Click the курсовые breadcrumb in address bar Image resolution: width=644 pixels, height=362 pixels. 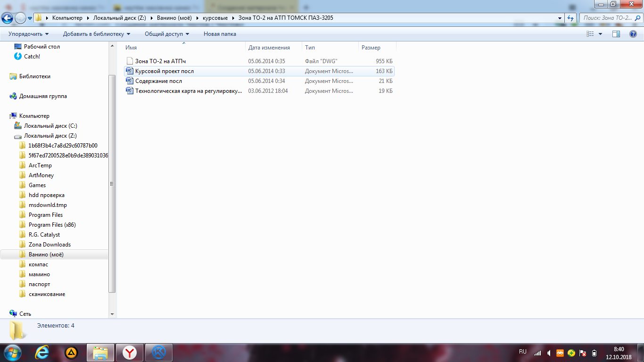(x=215, y=18)
